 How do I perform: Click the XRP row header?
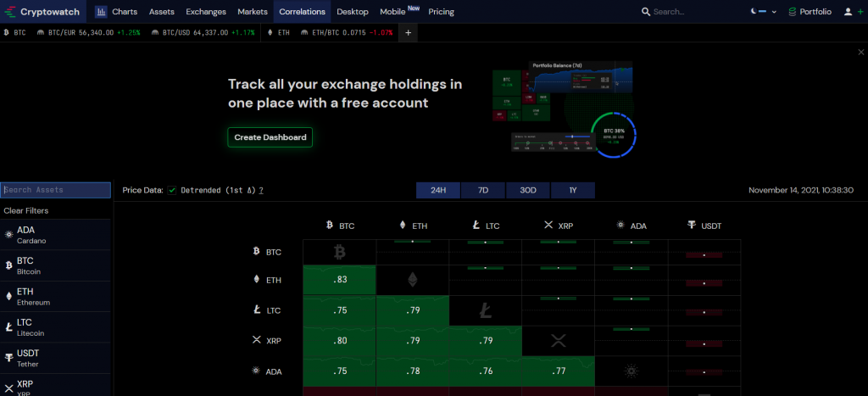267,341
